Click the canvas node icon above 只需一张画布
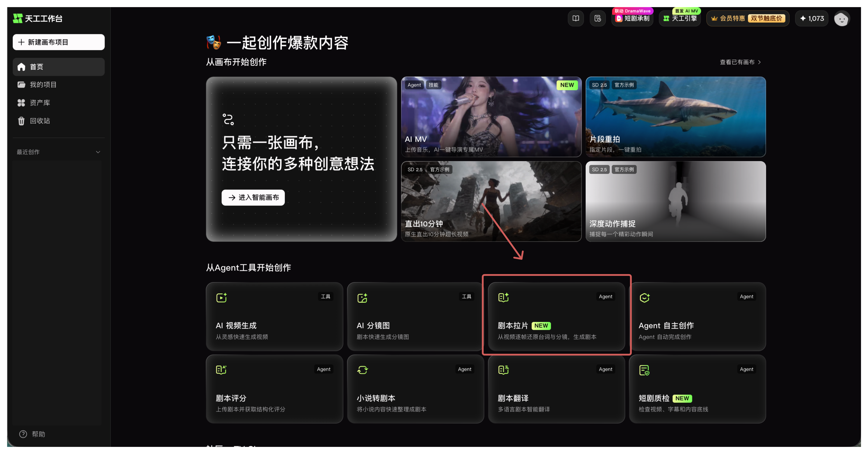Image resolution: width=868 pixels, height=454 pixels. (228, 119)
